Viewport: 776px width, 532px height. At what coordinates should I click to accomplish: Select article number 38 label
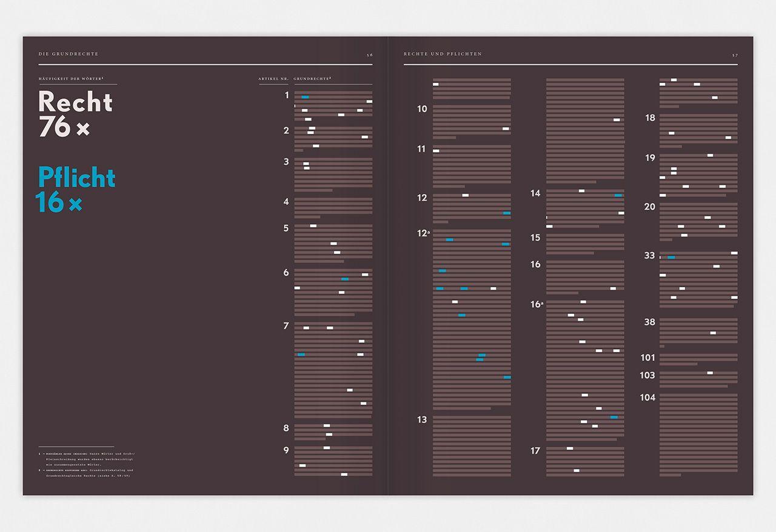coord(649,322)
